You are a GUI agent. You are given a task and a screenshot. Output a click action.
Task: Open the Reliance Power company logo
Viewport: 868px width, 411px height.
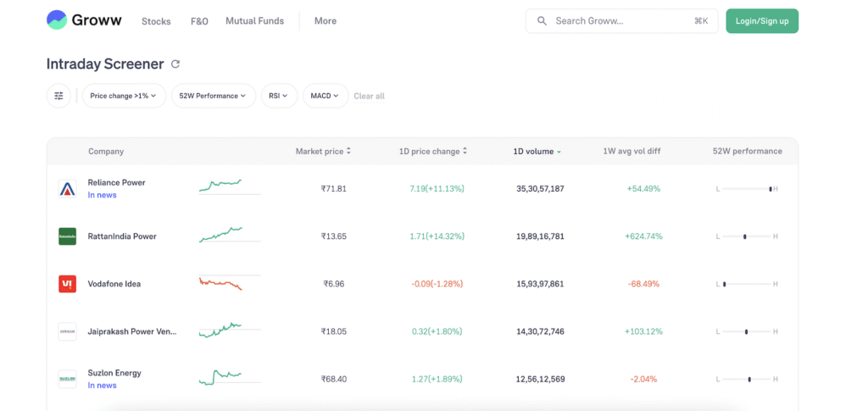pos(68,189)
